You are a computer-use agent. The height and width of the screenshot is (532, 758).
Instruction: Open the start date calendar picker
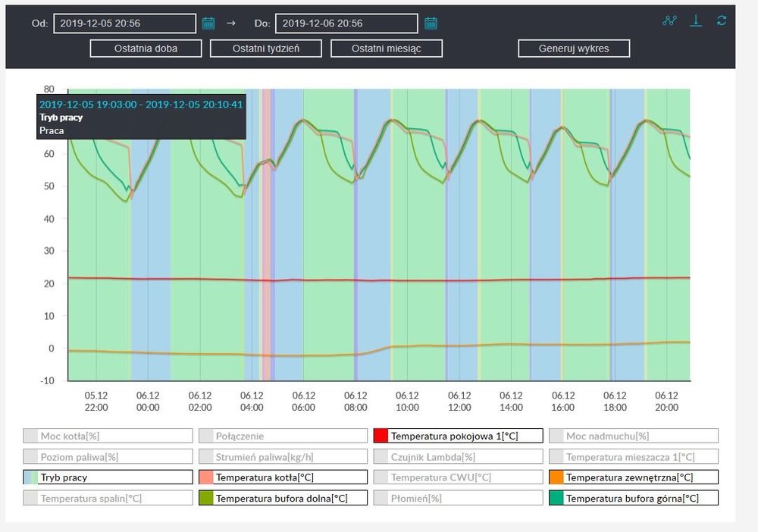(x=208, y=23)
